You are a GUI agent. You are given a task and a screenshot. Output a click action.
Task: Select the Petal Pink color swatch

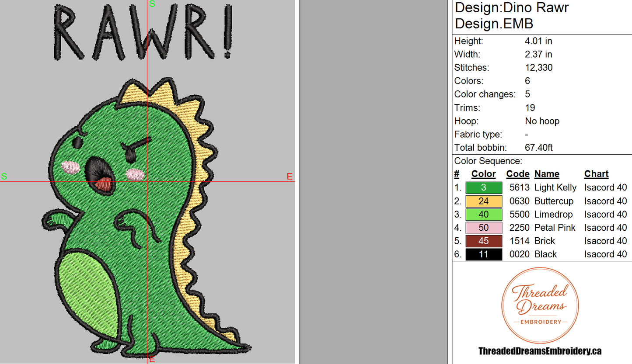click(484, 228)
